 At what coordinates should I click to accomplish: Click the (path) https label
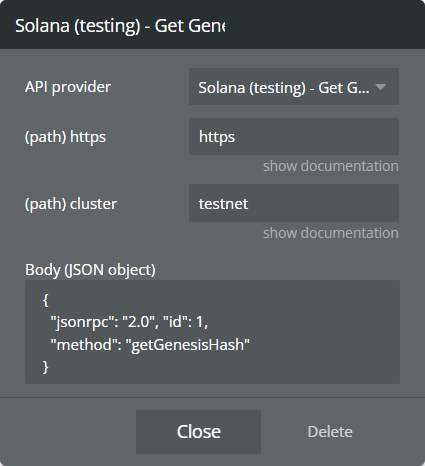[x=65, y=137]
